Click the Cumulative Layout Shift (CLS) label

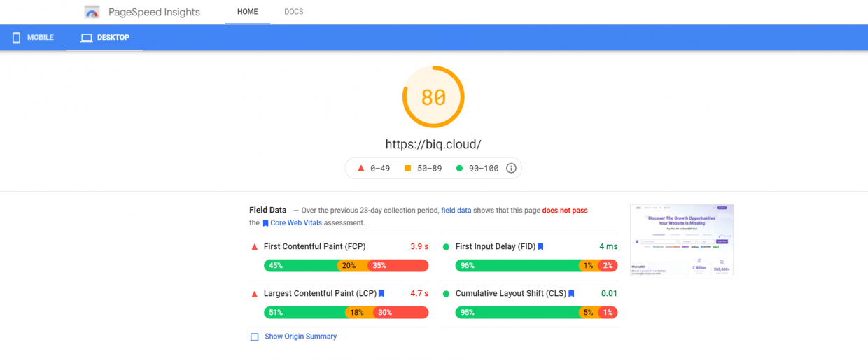pos(510,294)
